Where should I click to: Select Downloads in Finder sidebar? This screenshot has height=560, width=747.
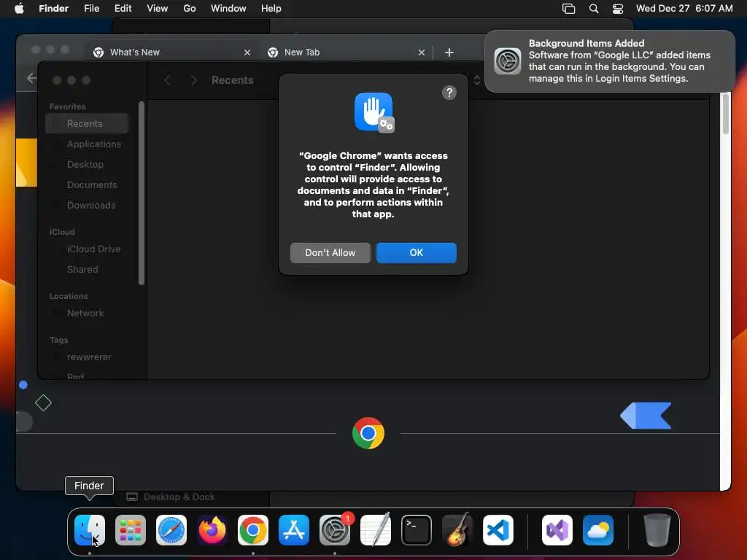point(88,206)
